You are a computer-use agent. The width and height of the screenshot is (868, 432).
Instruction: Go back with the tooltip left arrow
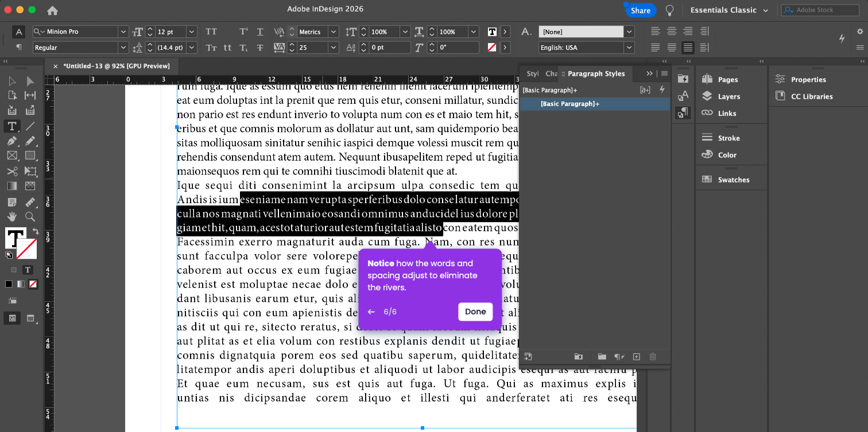pyautogui.click(x=371, y=312)
